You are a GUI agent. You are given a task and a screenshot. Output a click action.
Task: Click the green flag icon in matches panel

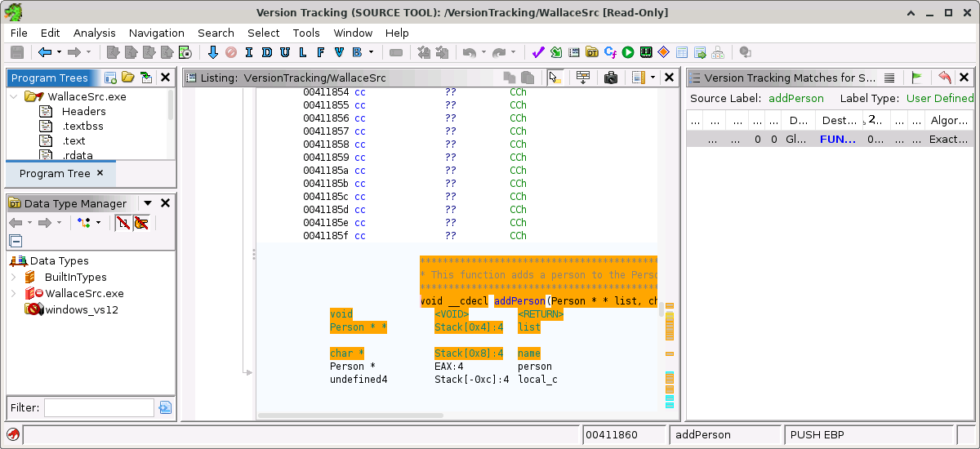[x=917, y=78]
